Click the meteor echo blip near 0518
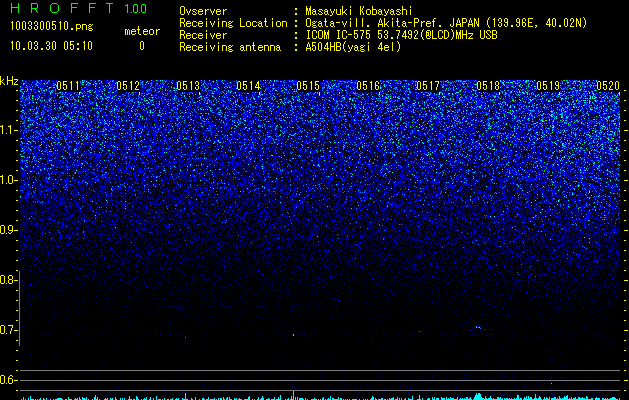 click(479, 328)
